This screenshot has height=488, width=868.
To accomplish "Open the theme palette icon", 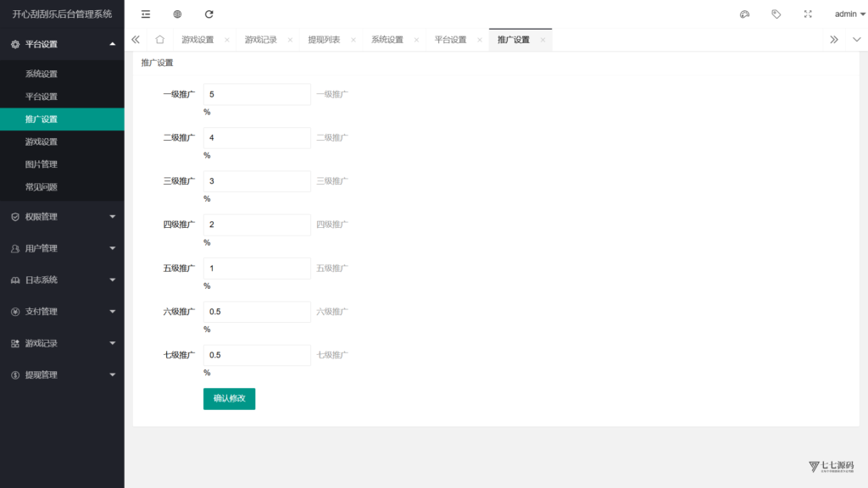I will coord(744,14).
